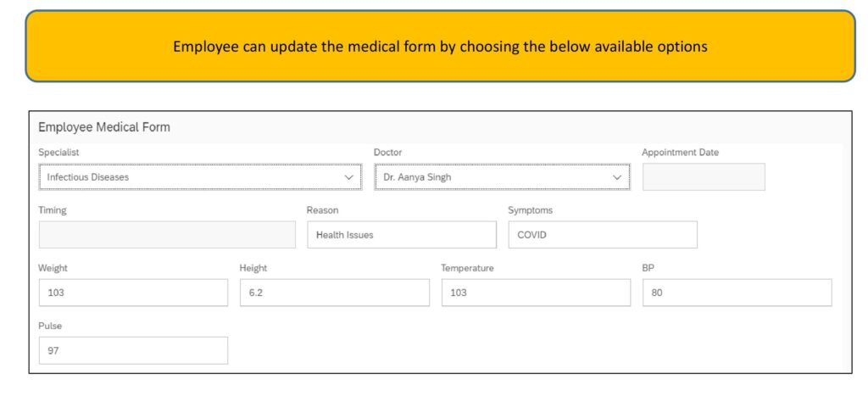The image size is (868, 402).
Task: Click the Appointment Date label
Action: pos(681,153)
